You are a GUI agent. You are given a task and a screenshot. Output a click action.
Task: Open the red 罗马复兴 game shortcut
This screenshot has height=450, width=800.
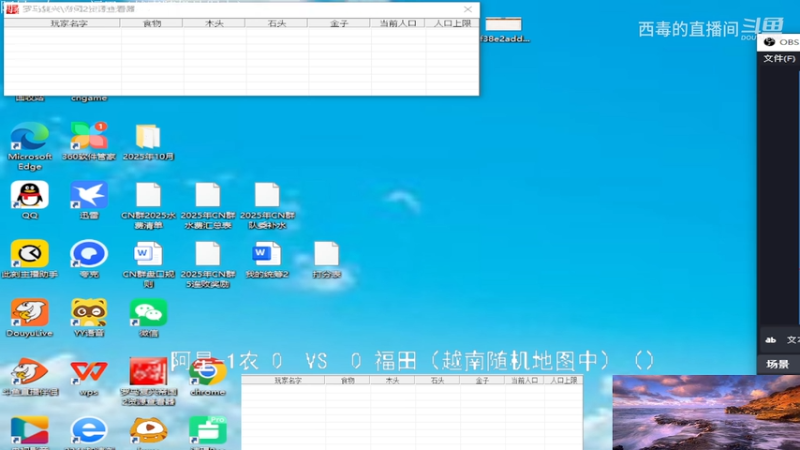148,381
